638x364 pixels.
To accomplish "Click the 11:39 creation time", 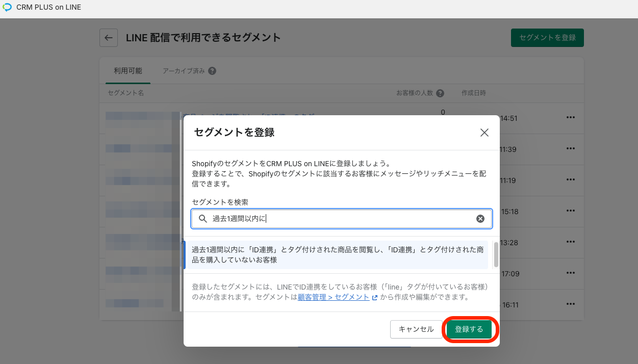I will click(x=509, y=149).
